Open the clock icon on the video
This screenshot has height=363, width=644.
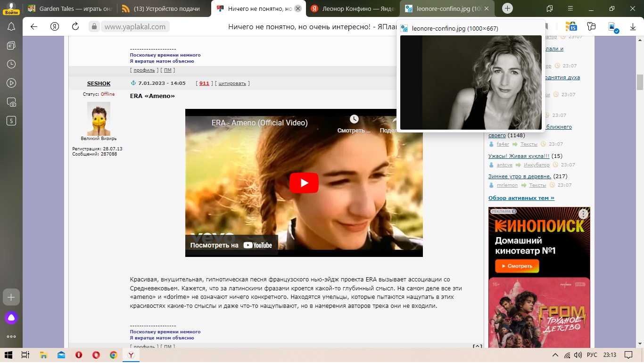coord(354,119)
